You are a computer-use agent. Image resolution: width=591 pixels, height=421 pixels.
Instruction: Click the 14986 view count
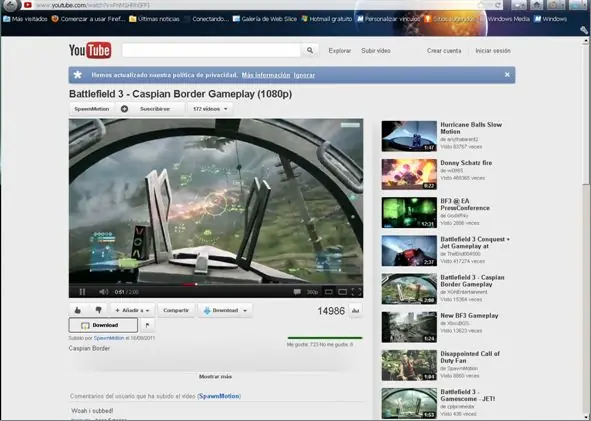click(331, 311)
